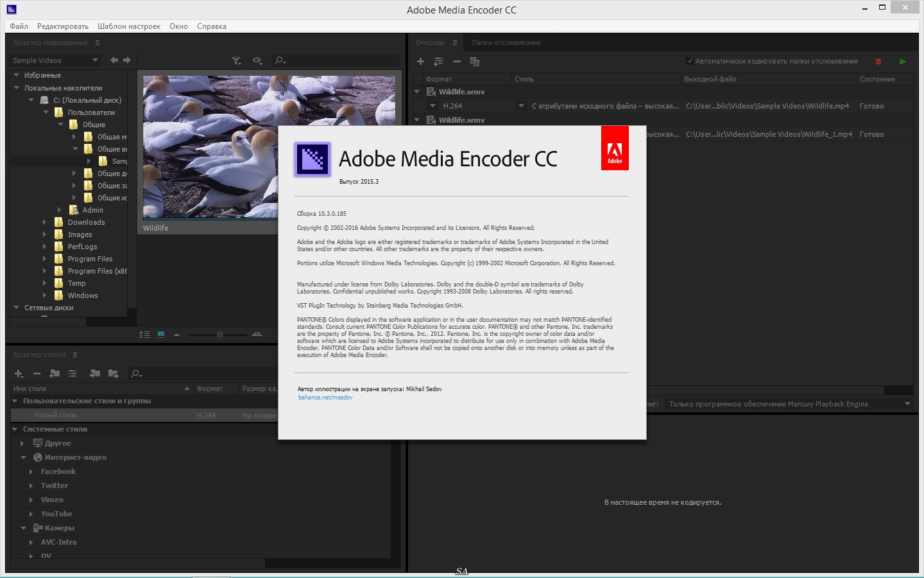Sort presets by Имя стиля column header
Screen dimensions: 924x578
[101, 389]
